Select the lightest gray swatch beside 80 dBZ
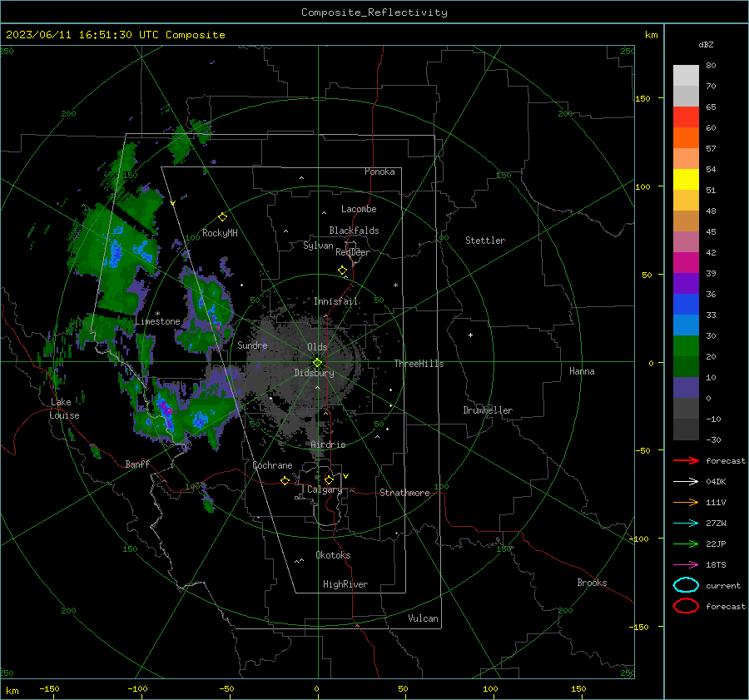Screen dimensions: 749x700 click(x=686, y=75)
